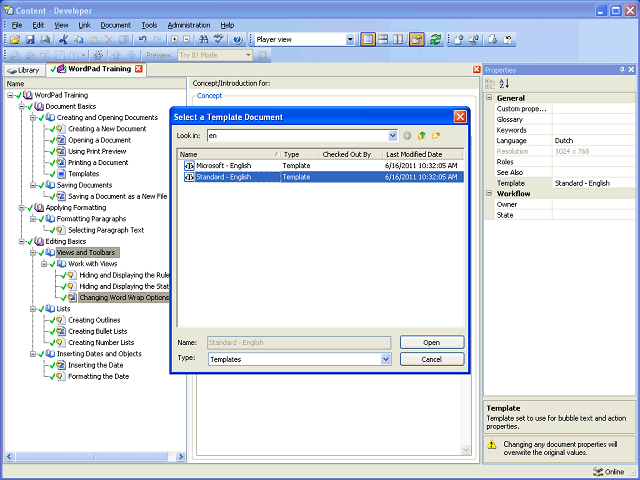The image size is (640, 480).
Task: Click the categorized view icon in Properties
Action: (x=490, y=84)
